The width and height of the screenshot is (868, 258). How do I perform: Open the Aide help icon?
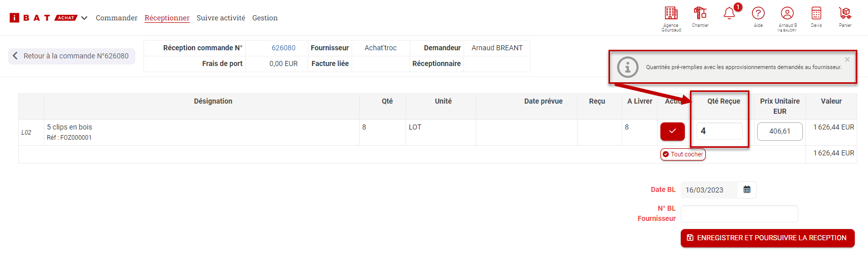coord(758,13)
